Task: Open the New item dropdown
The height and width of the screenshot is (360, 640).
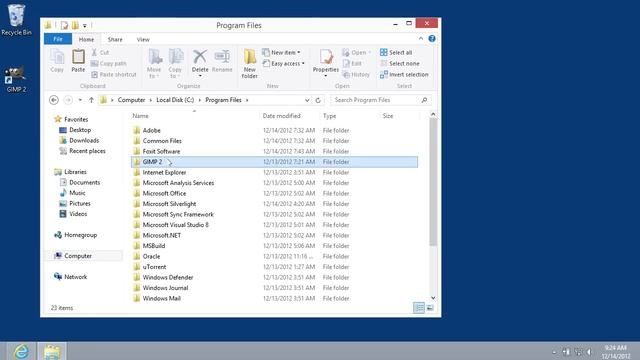Action: tap(282, 53)
